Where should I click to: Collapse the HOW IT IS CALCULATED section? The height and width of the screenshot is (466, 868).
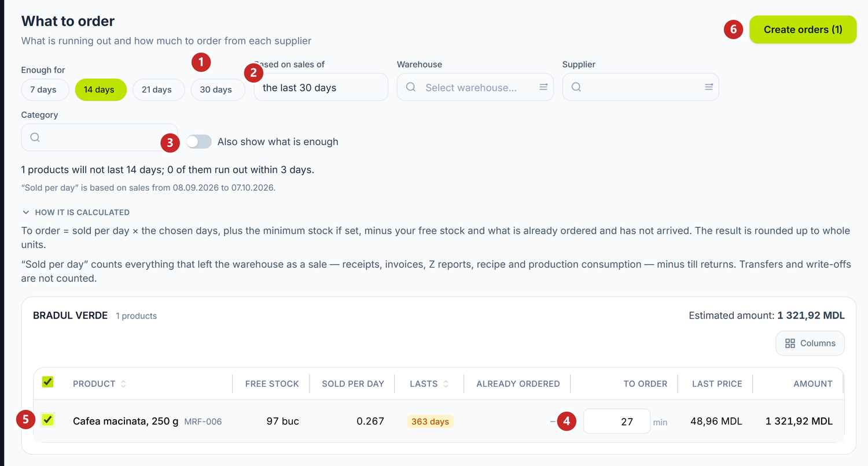click(x=76, y=212)
